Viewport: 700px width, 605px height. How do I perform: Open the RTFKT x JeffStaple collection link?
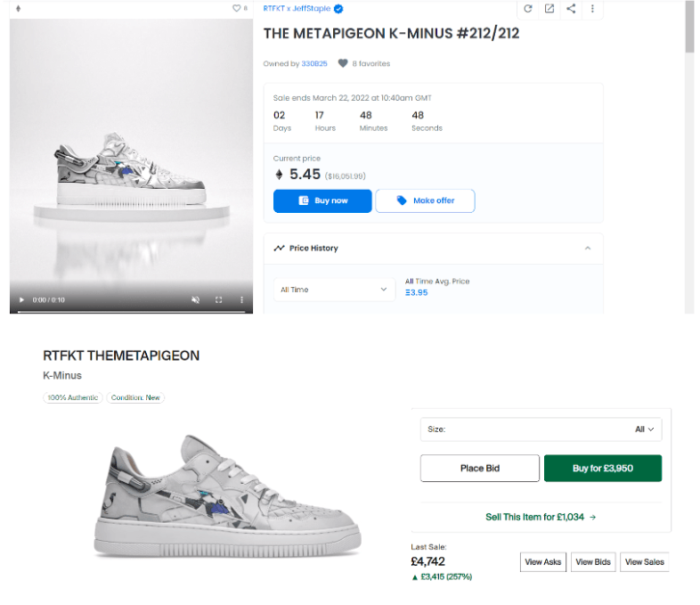297,9
